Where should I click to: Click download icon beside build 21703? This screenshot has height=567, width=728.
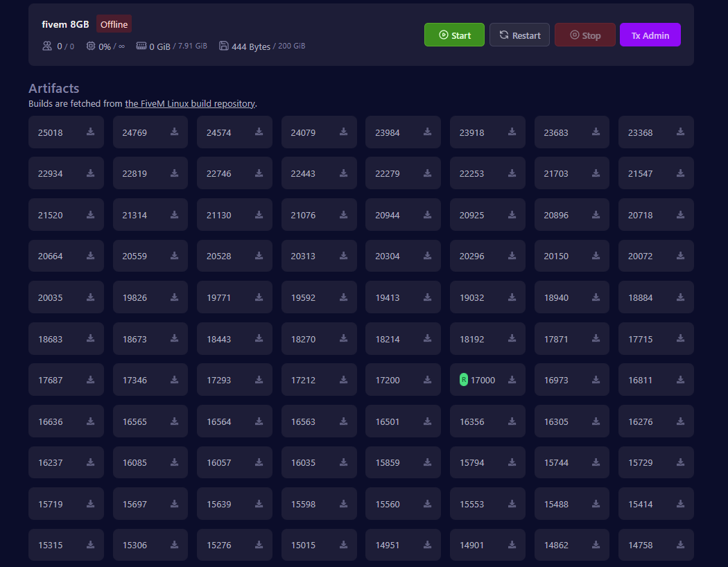click(x=596, y=173)
